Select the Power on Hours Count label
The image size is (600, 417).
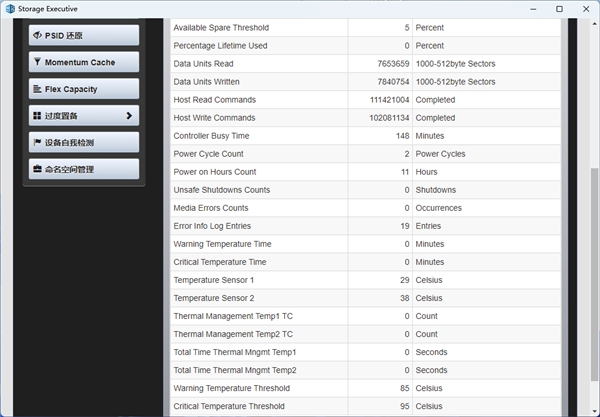[x=215, y=172]
